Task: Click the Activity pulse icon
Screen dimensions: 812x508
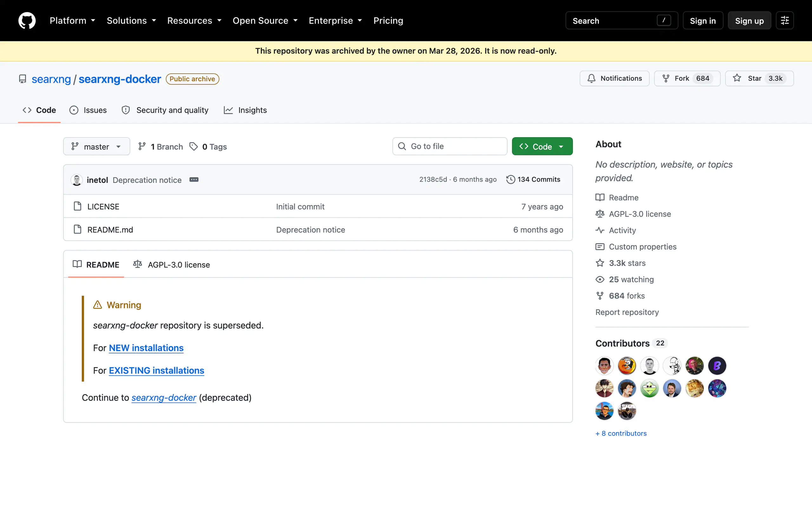Action: (599, 230)
